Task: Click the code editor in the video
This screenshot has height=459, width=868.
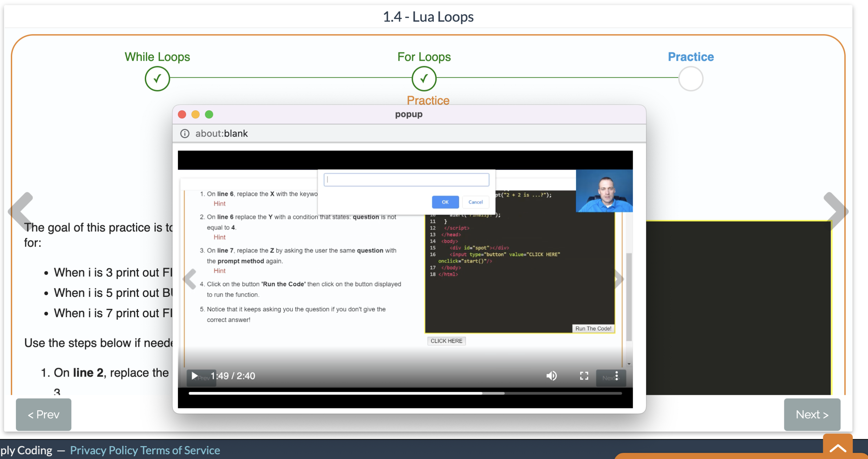Action: coord(519,271)
